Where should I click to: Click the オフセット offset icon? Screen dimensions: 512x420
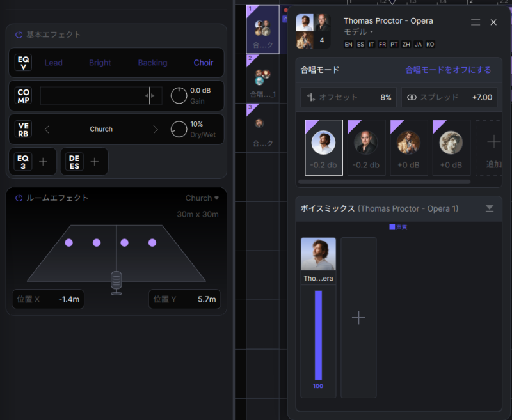coord(310,97)
